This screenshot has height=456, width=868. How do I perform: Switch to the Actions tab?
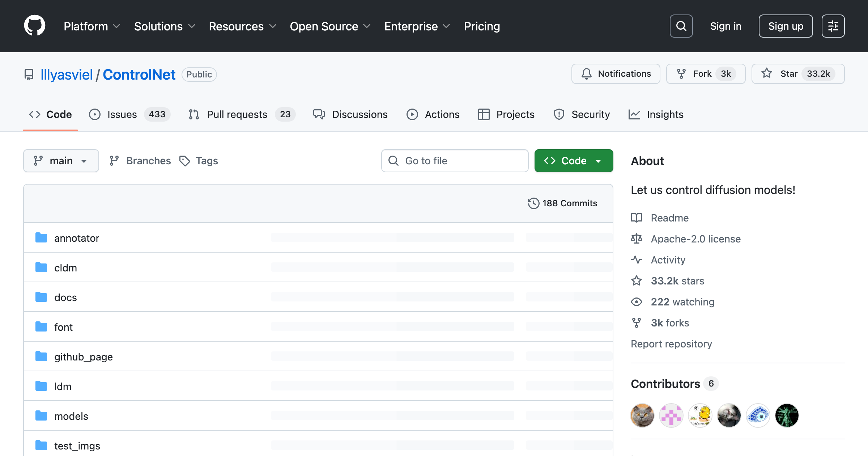click(433, 114)
